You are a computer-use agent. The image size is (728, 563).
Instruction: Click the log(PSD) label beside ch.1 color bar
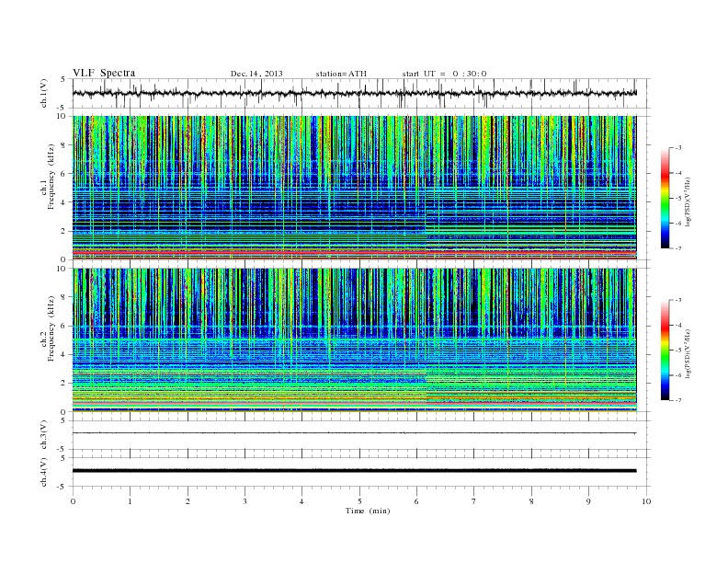tap(688, 202)
